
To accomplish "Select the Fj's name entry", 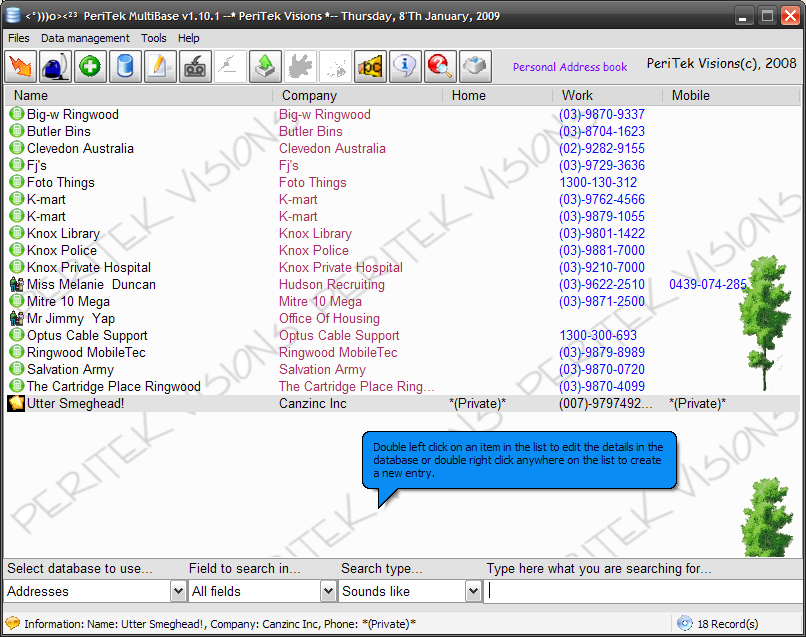I will click(x=36, y=165).
